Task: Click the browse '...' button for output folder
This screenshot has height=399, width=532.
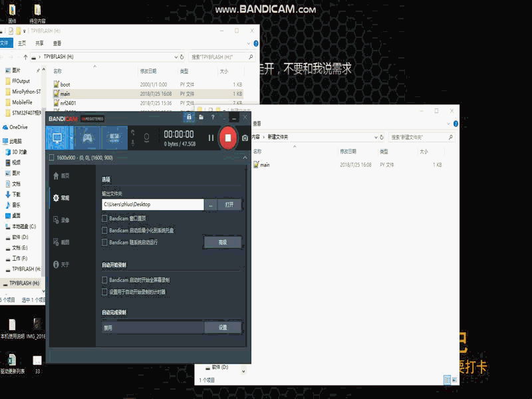Action: (x=211, y=205)
